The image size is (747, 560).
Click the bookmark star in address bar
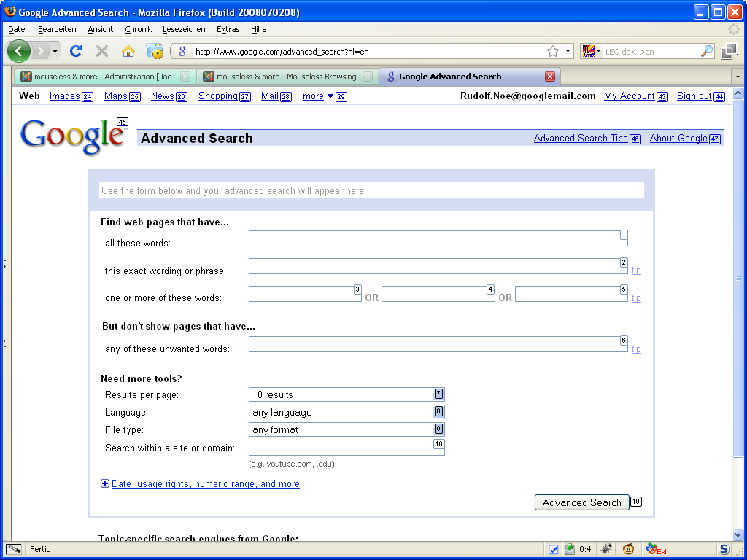tap(553, 52)
